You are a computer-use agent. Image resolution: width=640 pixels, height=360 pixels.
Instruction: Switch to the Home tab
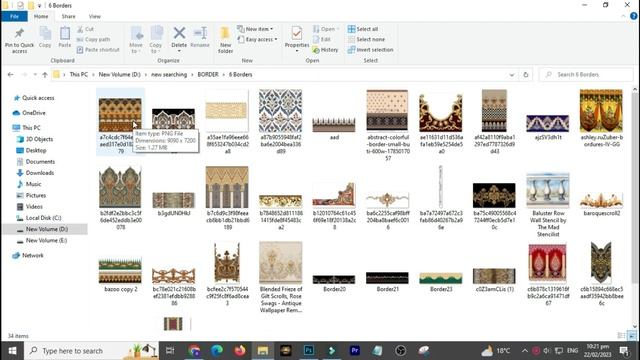[x=41, y=16]
